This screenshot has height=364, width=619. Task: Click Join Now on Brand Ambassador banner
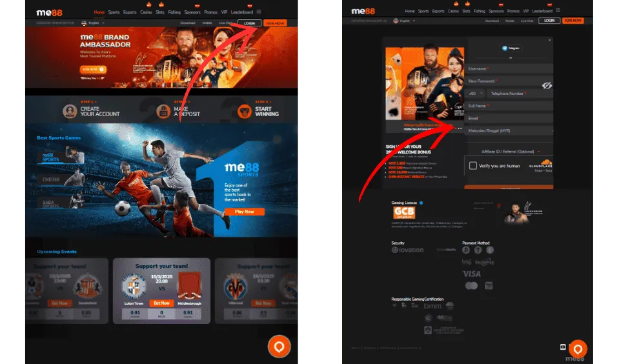point(93,70)
